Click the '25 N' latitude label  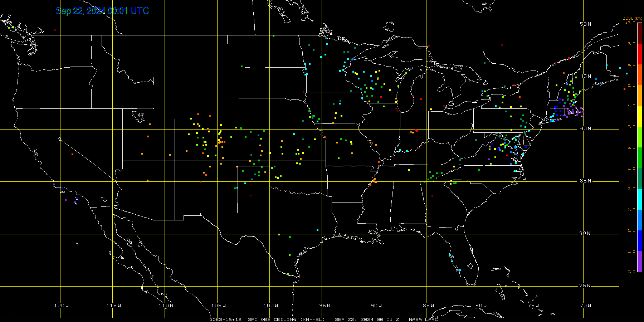586,286
